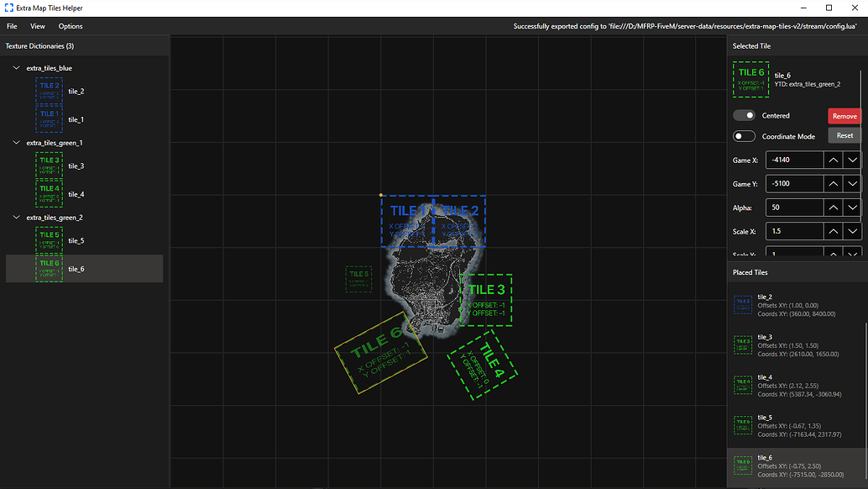The height and width of the screenshot is (489, 868).
Task: Toggle the Centered switch off
Action: [x=744, y=115]
